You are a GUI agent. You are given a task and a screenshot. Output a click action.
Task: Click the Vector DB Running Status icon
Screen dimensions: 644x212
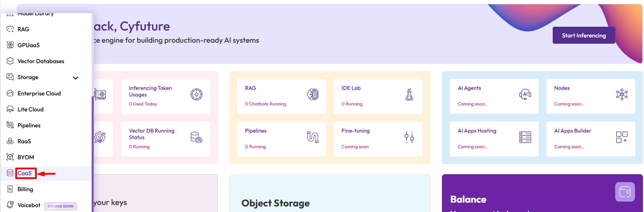pyautogui.click(x=196, y=137)
